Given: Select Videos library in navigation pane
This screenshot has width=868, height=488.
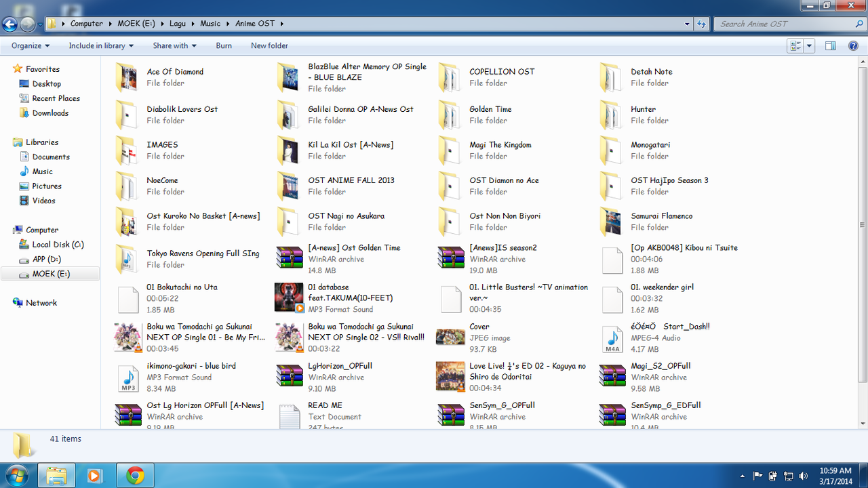Looking at the screenshot, I should coord(44,201).
